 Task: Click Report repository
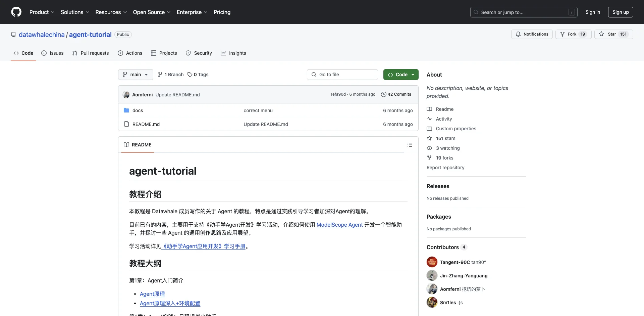pos(445,168)
